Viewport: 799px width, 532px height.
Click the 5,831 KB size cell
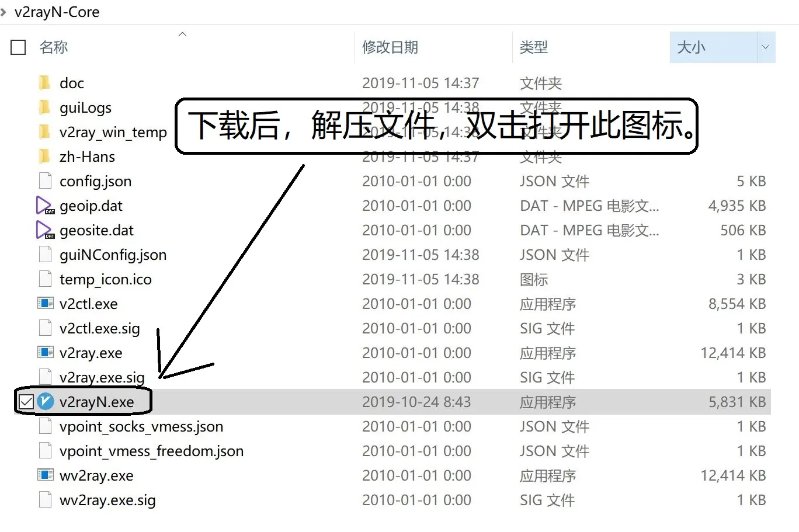[x=737, y=402]
